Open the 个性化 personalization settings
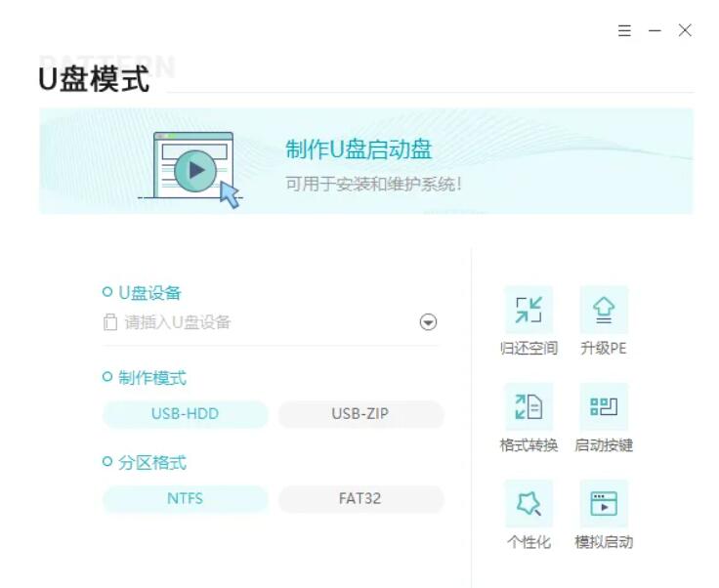Image resolution: width=719 pixels, height=588 pixels. (x=529, y=504)
